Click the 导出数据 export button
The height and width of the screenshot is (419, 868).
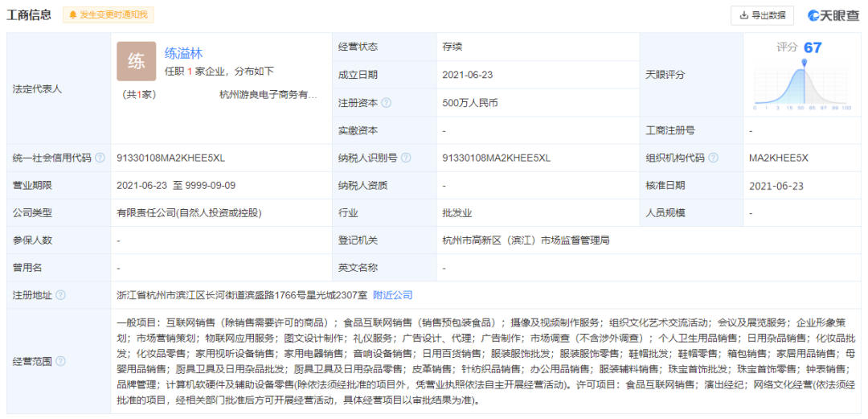762,15
